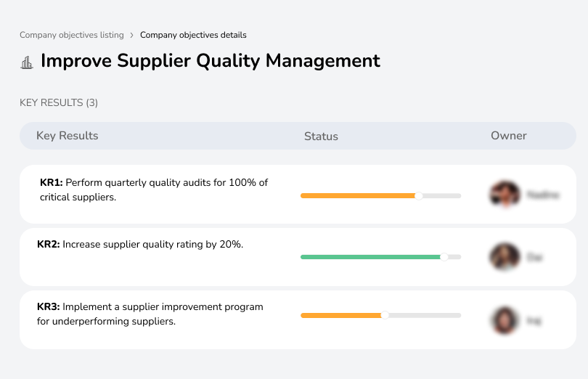Click the Improve Supplier Quality Management heading
This screenshot has width=588, height=379.
211,61
